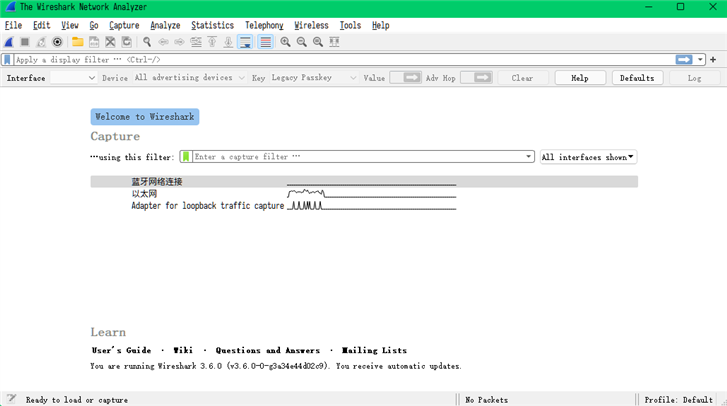Open the Wiki link
The height and width of the screenshot is (406, 727).
click(x=183, y=350)
